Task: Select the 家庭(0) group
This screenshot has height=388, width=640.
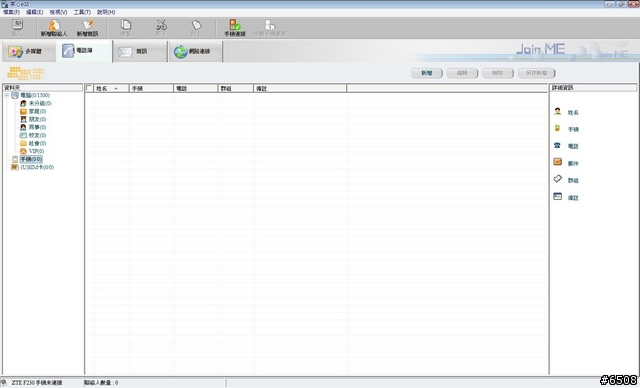Action: [37, 111]
